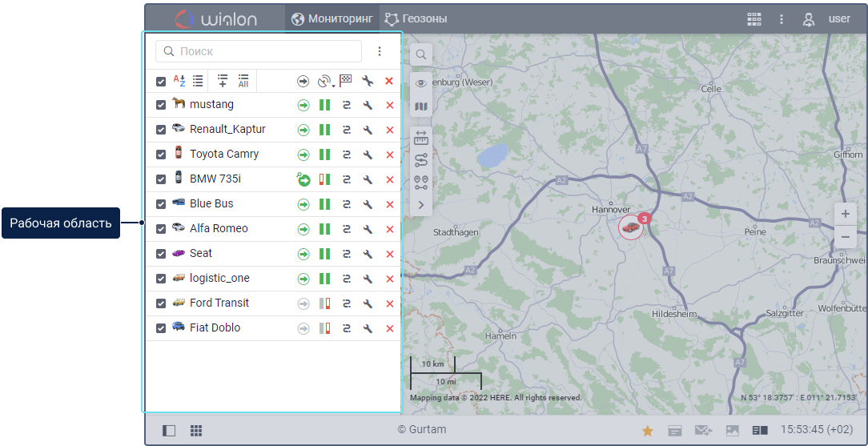Screen dimensions: 868x446
Task: Click the map search magnifier icon
Action: click(x=421, y=55)
